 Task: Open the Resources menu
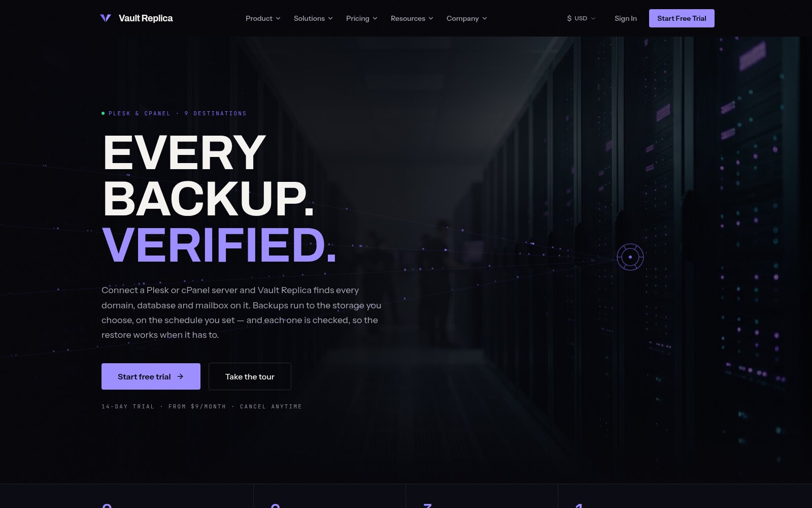click(412, 18)
